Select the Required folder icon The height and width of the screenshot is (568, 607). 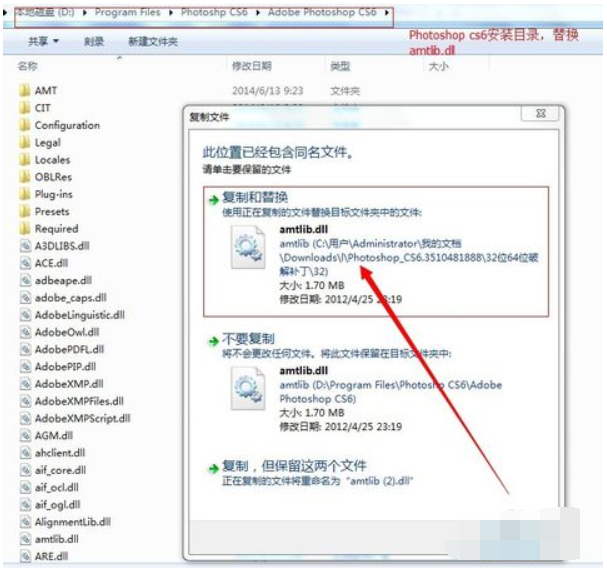click(x=25, y=228)
